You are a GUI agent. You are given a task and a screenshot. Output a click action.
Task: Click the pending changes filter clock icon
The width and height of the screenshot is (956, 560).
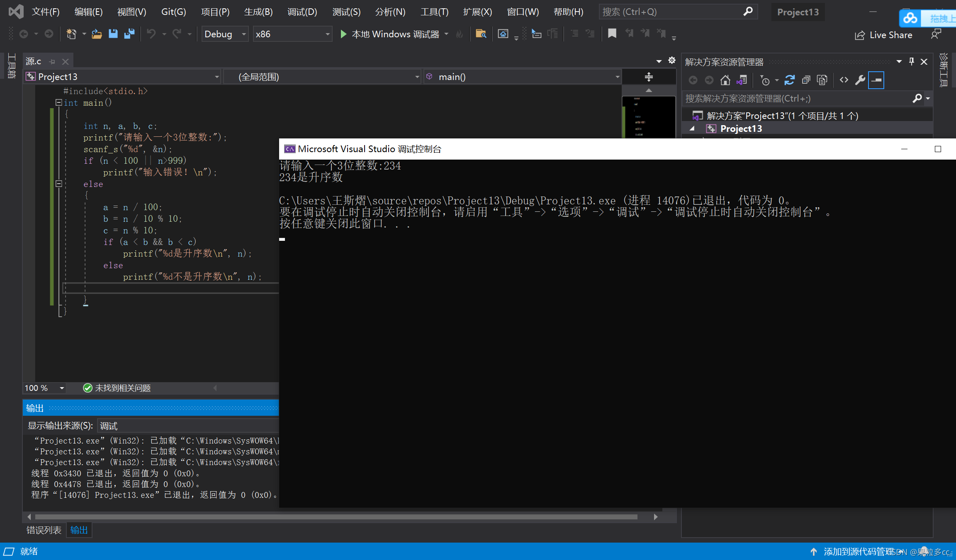point(765,80)
